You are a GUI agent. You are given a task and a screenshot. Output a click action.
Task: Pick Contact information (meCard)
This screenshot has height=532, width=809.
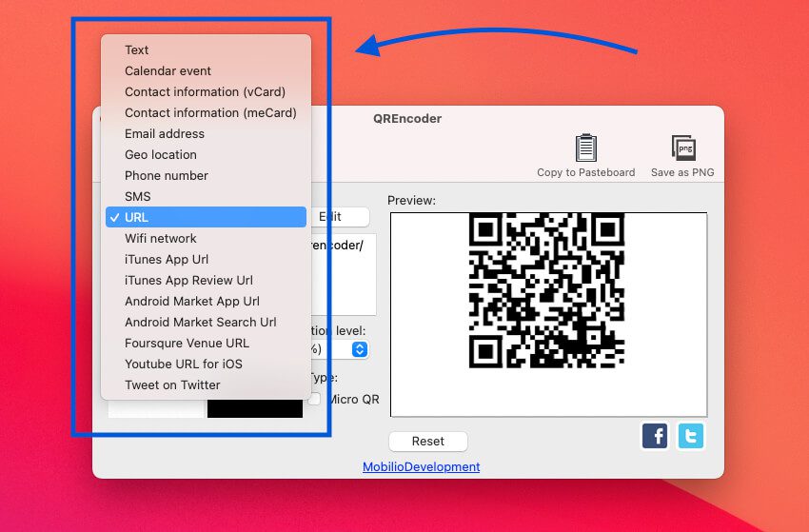[206, 112]
